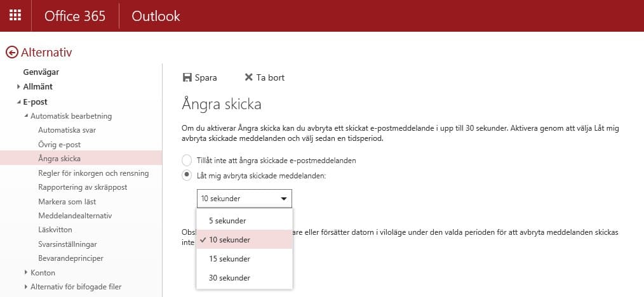Expand the Konton tree node
644x297 pixels.
coord(26,272)
